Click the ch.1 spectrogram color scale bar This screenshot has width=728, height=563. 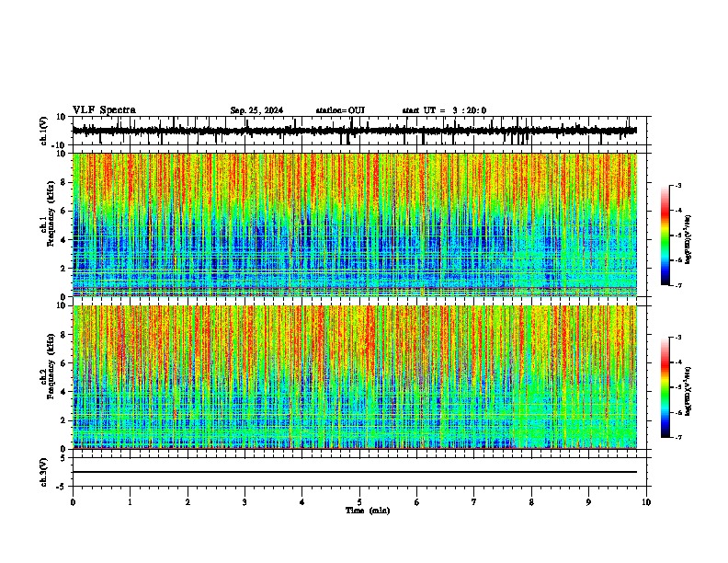click(665, 236)
